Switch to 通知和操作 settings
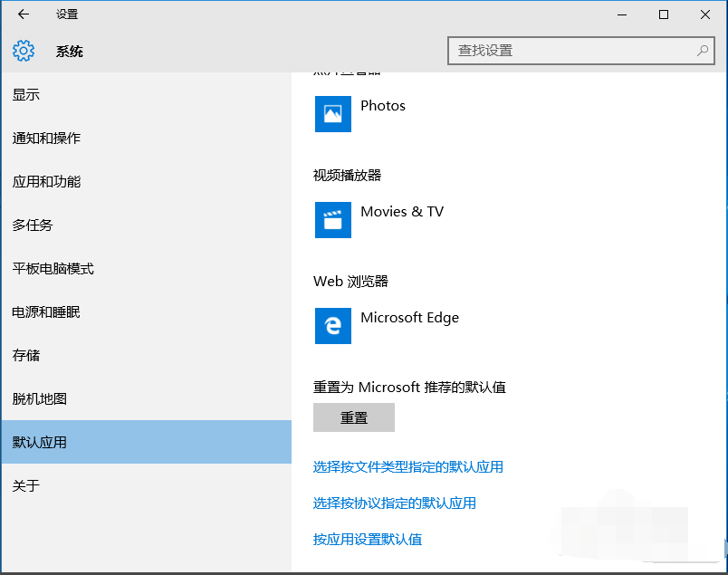 coord(45,138)
